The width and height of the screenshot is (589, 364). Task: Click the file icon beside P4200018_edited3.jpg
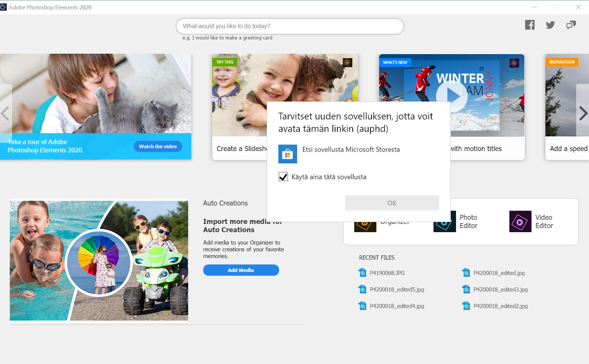pos(466,289)
